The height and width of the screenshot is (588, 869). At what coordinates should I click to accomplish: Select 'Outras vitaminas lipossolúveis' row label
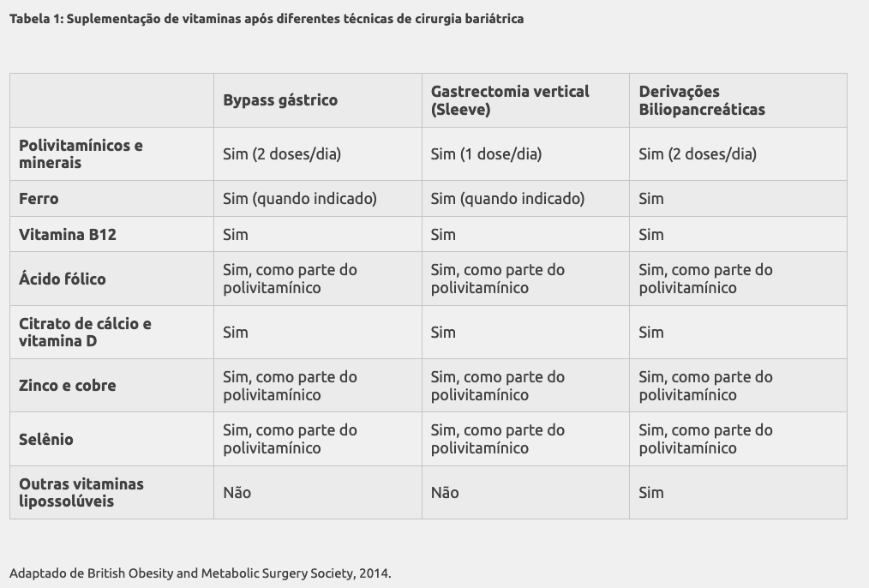click(x=81, y=493)
